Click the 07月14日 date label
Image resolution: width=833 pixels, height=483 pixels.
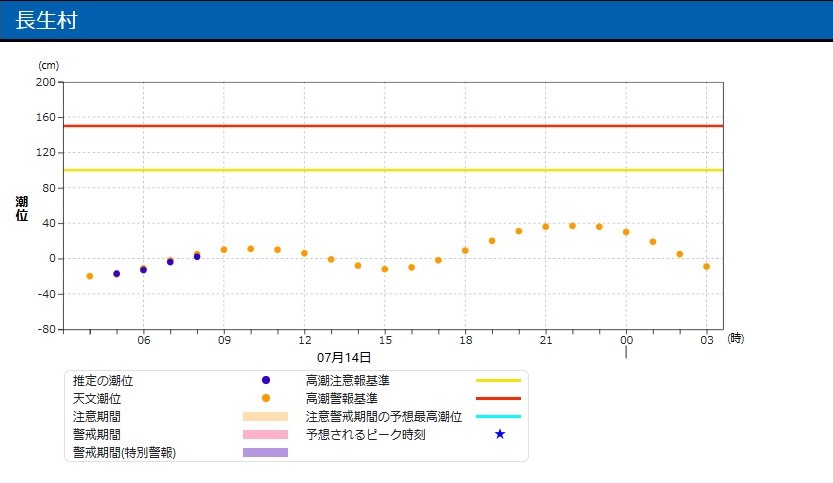(x=344, y=358)
